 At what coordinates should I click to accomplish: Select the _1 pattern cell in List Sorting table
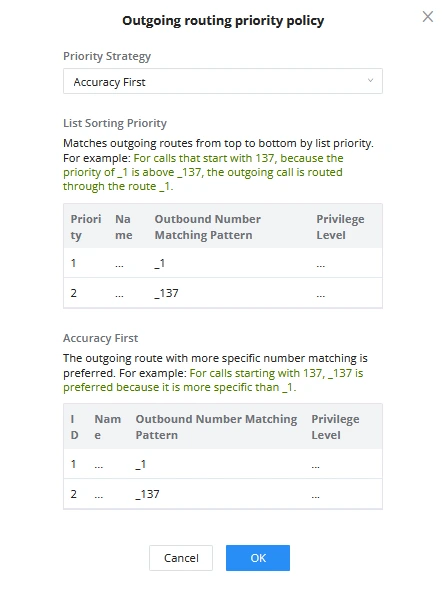[x=160, y=263]
